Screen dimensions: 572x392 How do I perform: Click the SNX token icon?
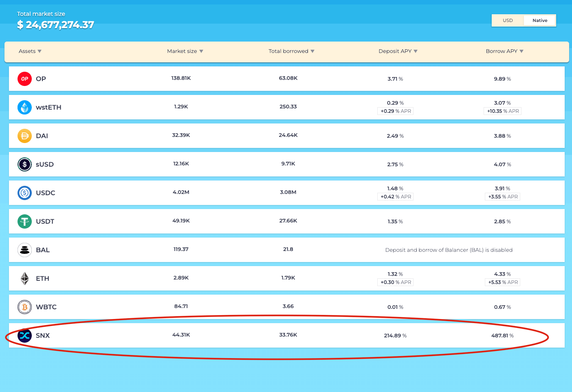click(24, 335)
